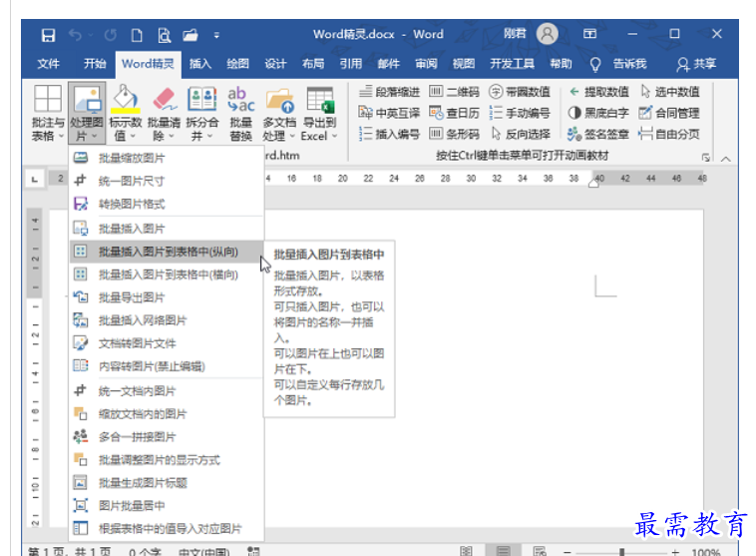Click 插入编号 button

pos(389,134)
